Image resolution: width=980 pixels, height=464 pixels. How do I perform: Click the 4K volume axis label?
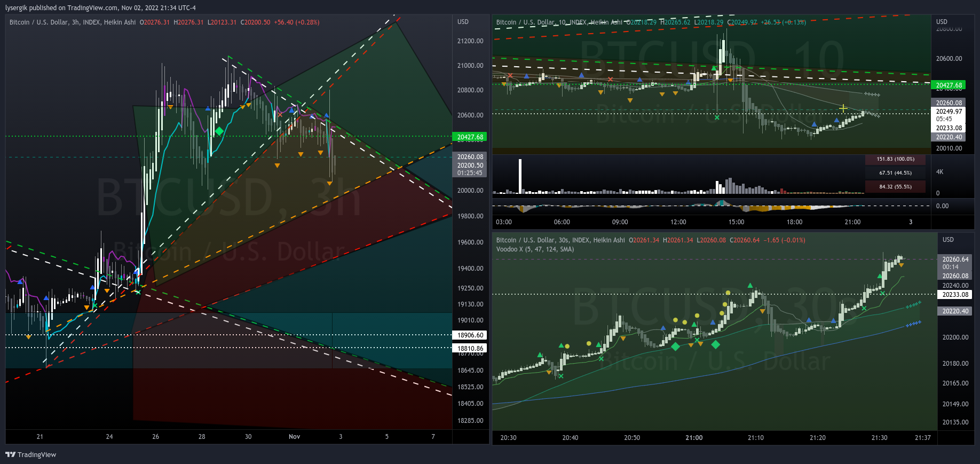940,171
